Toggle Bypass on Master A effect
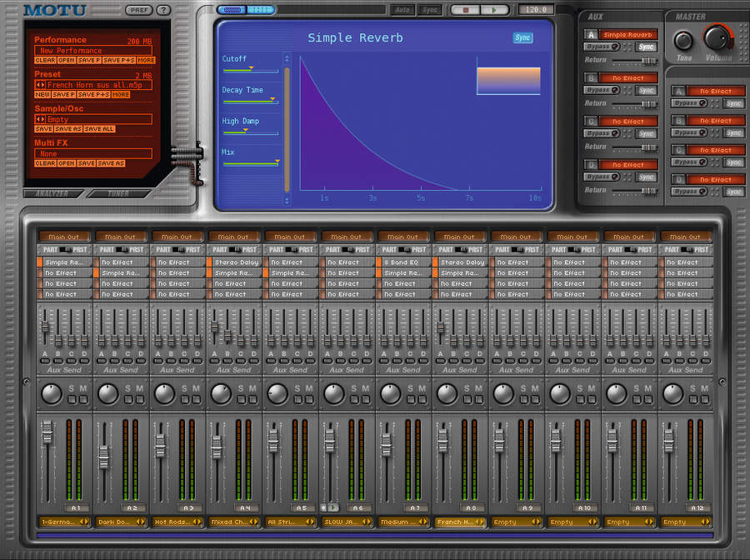Image resolution: width=750 pixels, height=560 pixels. coord(690,103)
